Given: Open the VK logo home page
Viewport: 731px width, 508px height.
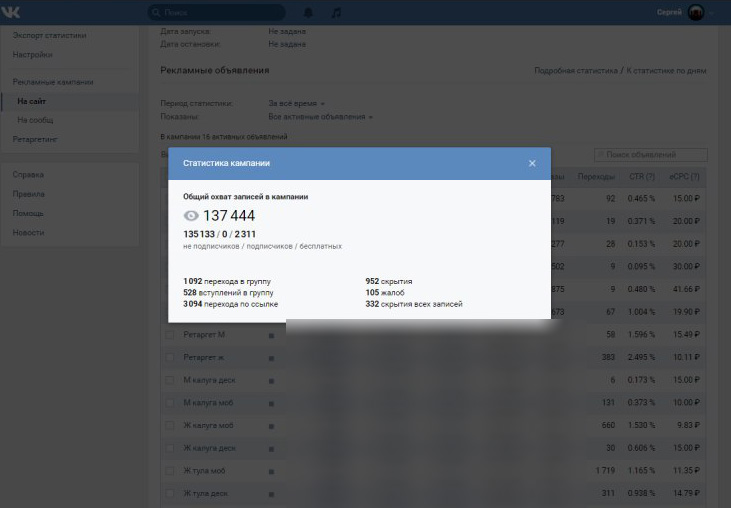Looking at the screenshot, I should pos(10,12).
